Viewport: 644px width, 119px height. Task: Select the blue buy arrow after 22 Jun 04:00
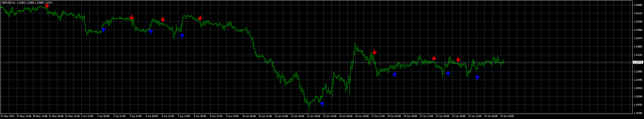(448, 74)
